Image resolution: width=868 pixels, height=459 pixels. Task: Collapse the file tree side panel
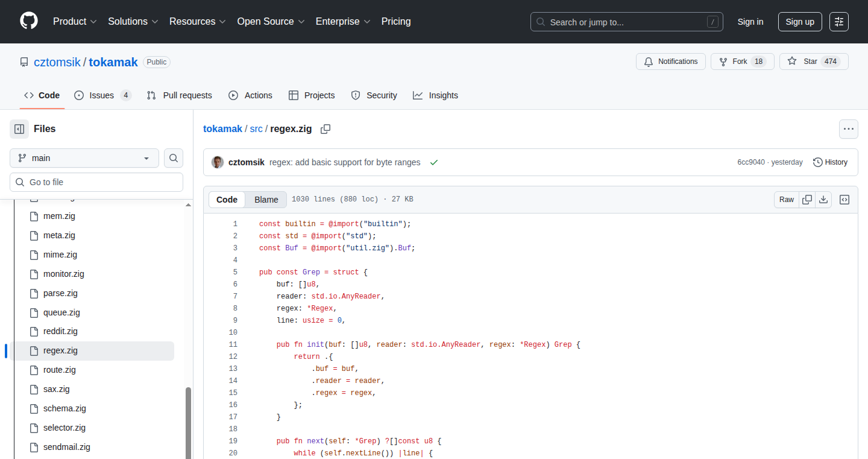(19, 129)
